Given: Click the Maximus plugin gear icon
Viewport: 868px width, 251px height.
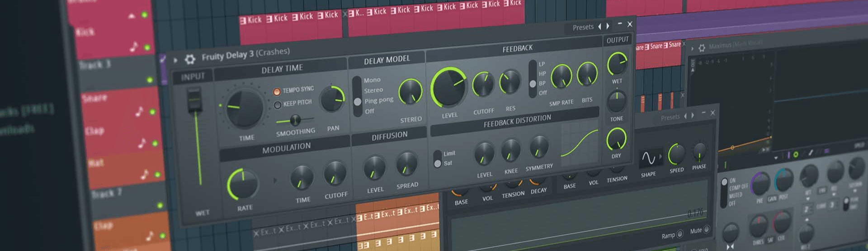Looking at the screenshot, I should click(x=702, y=47).
